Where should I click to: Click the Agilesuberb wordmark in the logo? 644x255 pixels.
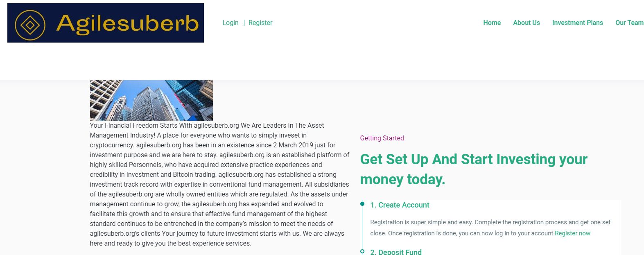127,23
